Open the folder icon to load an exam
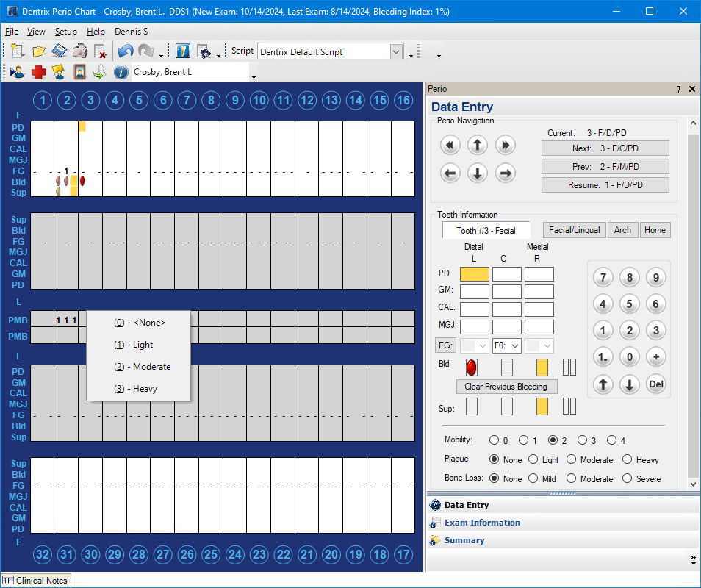Viewport: 701px width, 588px height. tap(39, 51)
